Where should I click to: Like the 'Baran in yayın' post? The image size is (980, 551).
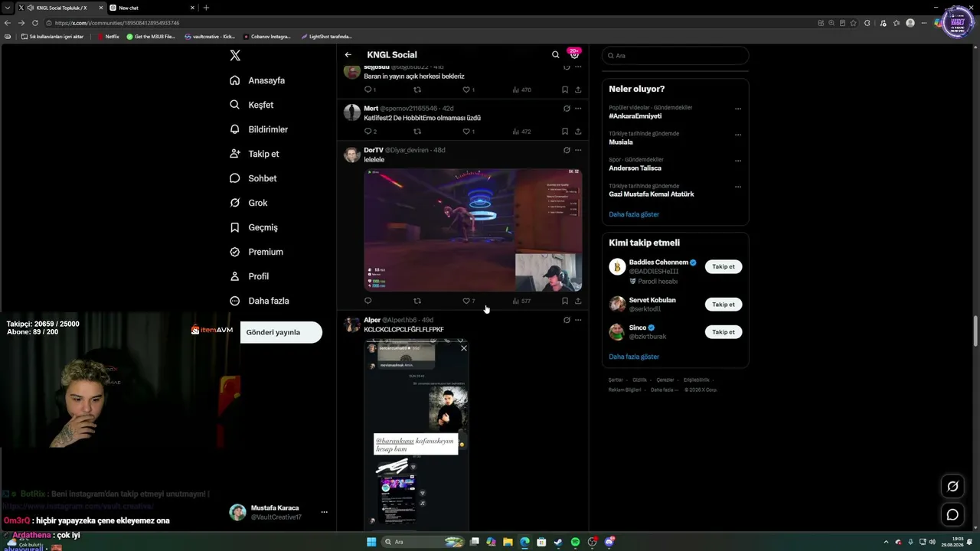click(466, 90)
